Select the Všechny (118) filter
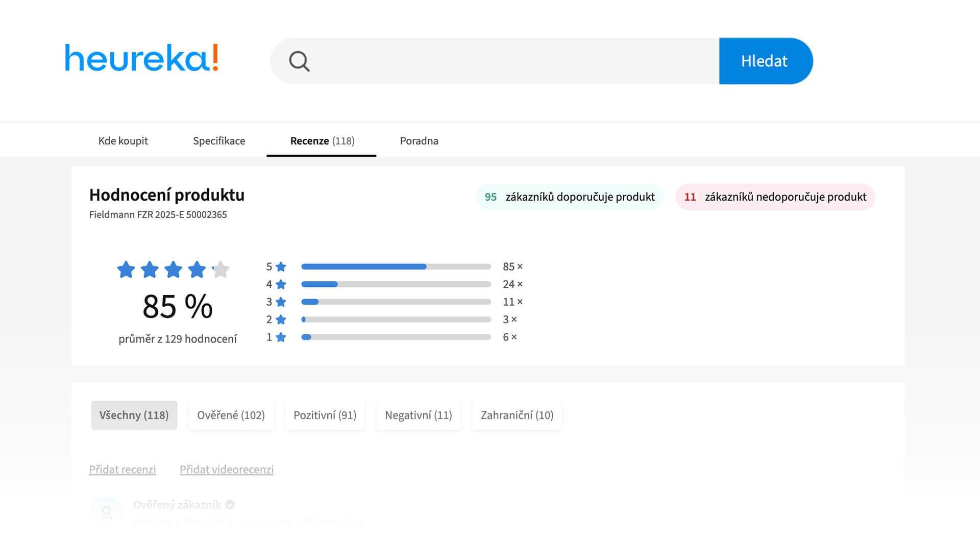 134,415
